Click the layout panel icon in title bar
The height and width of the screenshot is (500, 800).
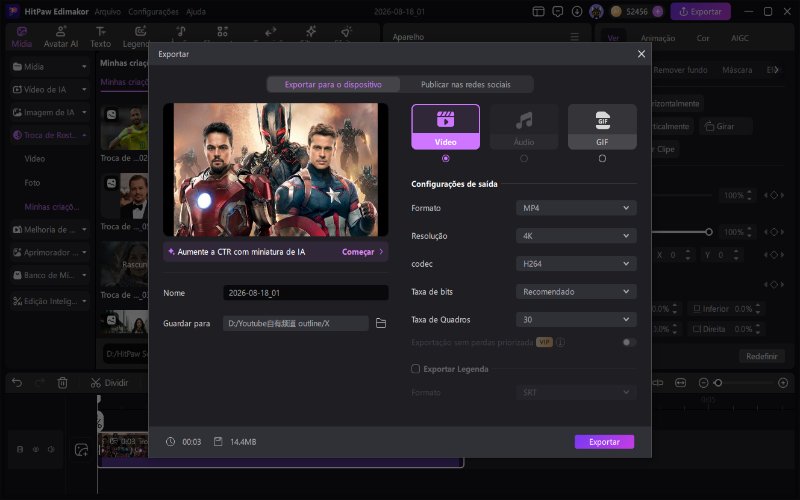coord(538,11)
